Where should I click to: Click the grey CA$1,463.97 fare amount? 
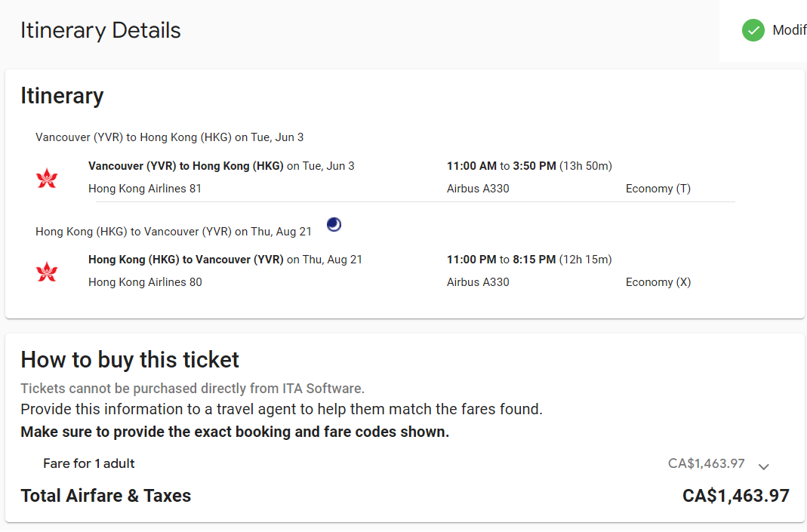tap(706, 463)
